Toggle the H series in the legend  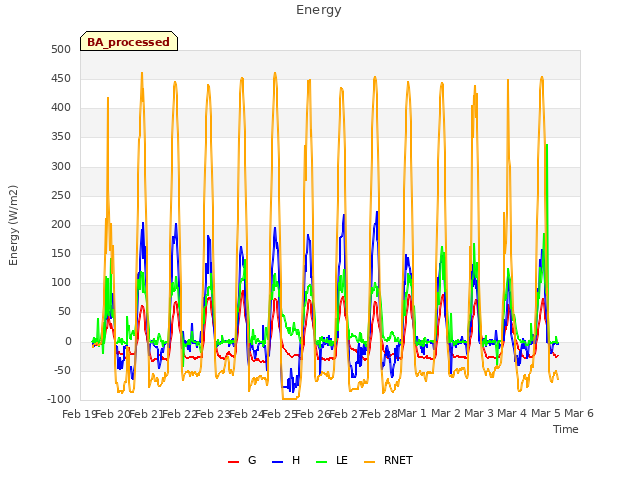pyautogui.click(x=286, y=461)
